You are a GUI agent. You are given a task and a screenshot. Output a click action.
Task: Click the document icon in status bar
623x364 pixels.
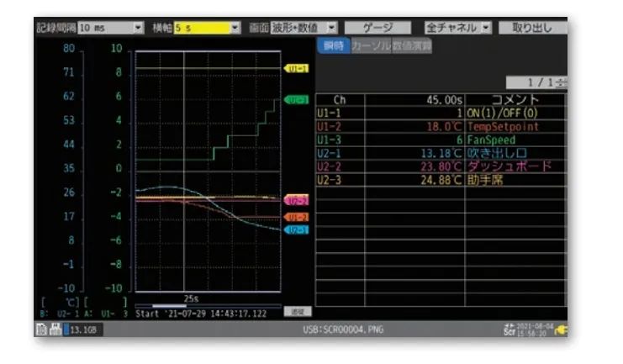[x=41, y=330]
